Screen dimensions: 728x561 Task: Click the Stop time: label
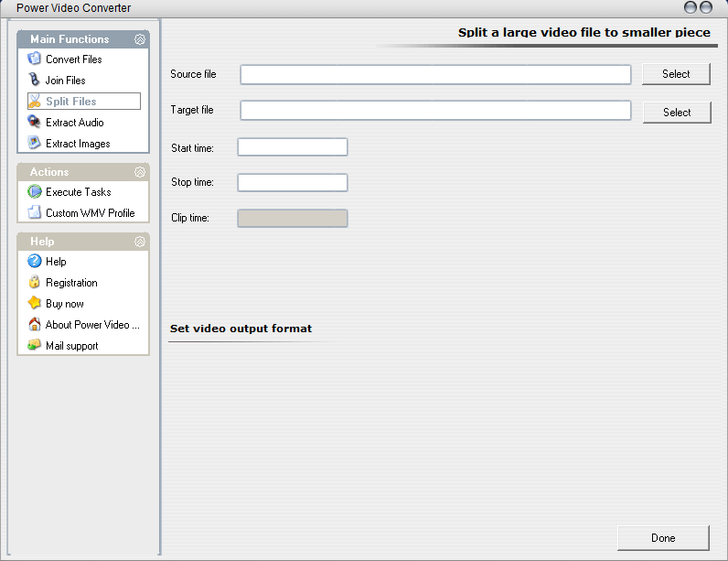point(192,182)
